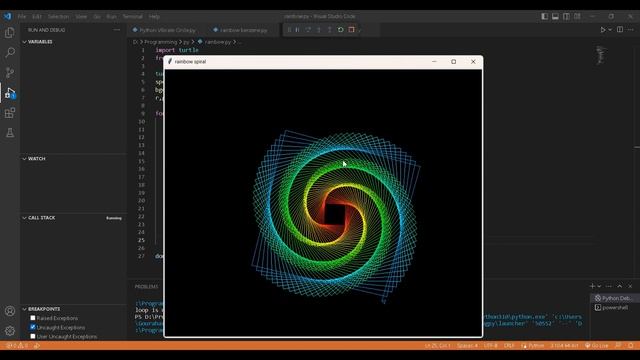Split the editor to the right
The height and width of the screenshot is (360, 640).
coord(620,30)
